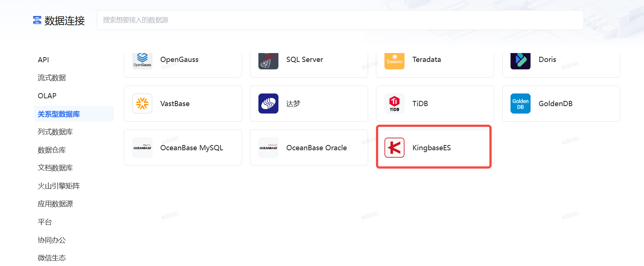This screenshot has width=644, height=266.
Task: Pick the 达梦 card label
Action: pos(293,104)
